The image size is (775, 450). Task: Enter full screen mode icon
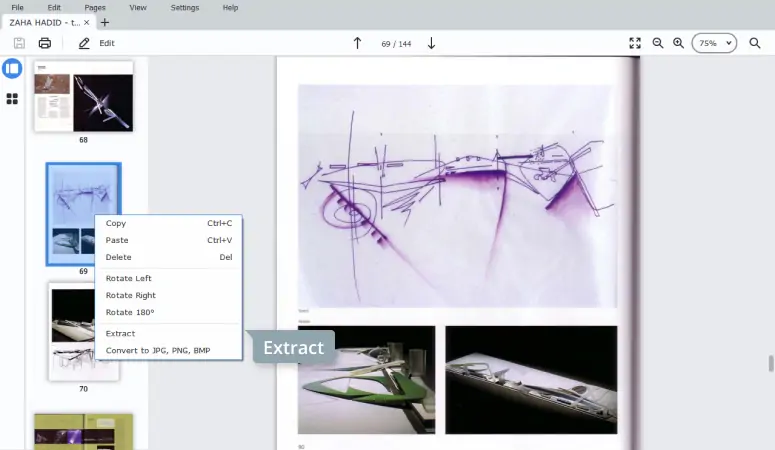635,43
